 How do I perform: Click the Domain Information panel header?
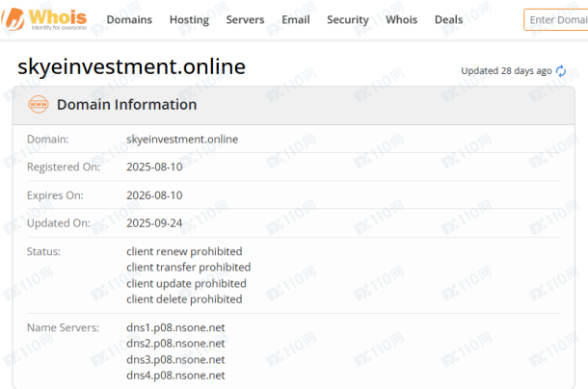[126, 105]
